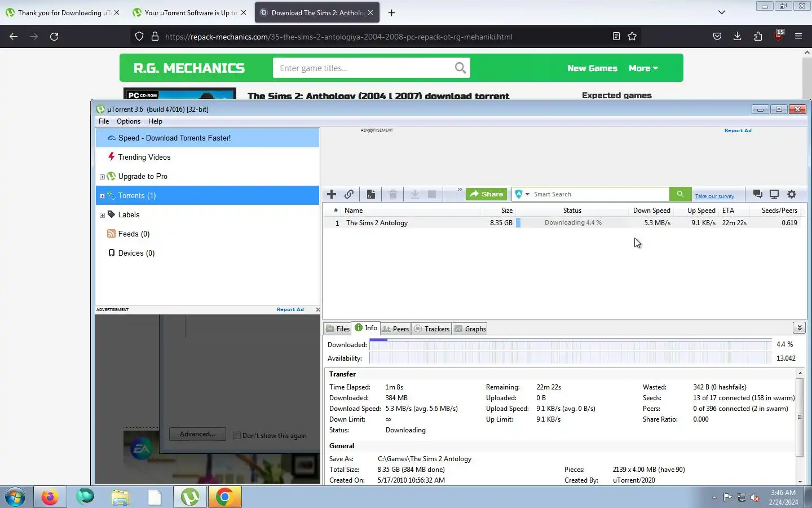Open the Help menu in uTorrent
This screenshot has width=812, height=508.
pyautogui.click(x=155, y=121)
